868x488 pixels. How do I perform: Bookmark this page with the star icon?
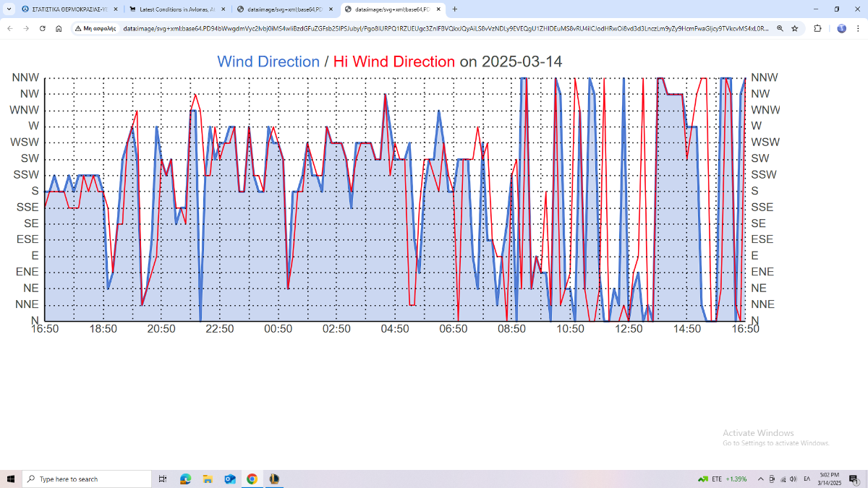pyautogui.click(x=795, y=28)
